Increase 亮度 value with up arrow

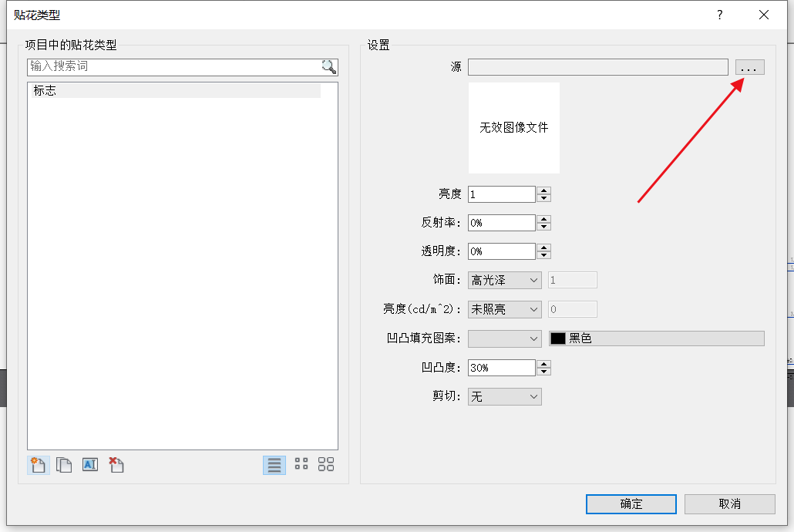[x=543, y=190]
